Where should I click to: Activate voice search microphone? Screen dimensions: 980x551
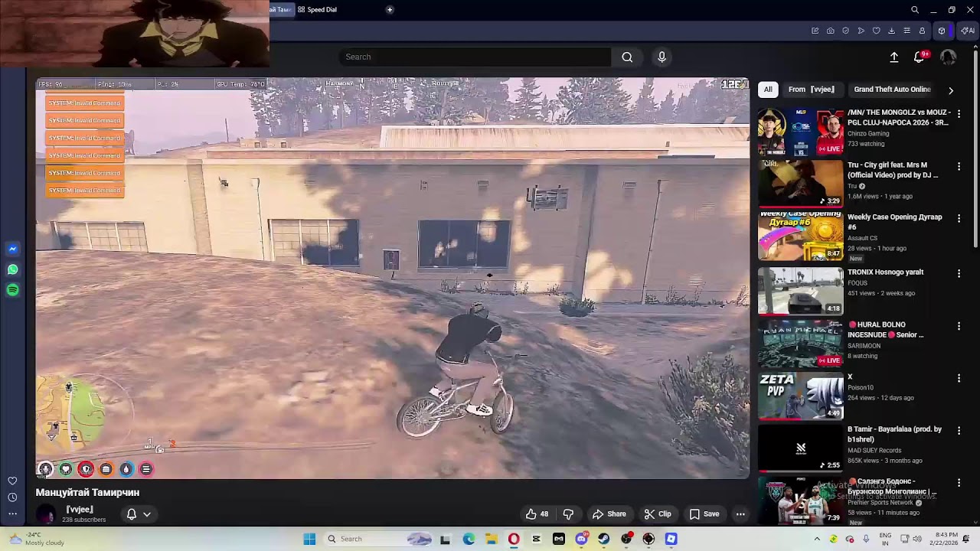pos(662,57)
